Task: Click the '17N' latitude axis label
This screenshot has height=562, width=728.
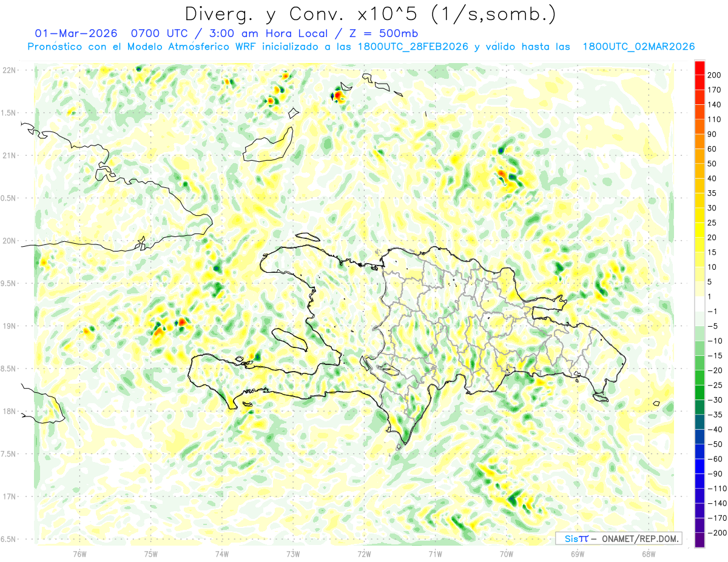Action: [x=9, y=497]
